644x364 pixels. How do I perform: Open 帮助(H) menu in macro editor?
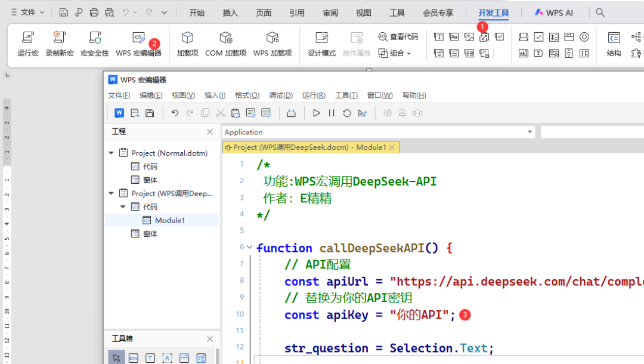tap(414, 95)
